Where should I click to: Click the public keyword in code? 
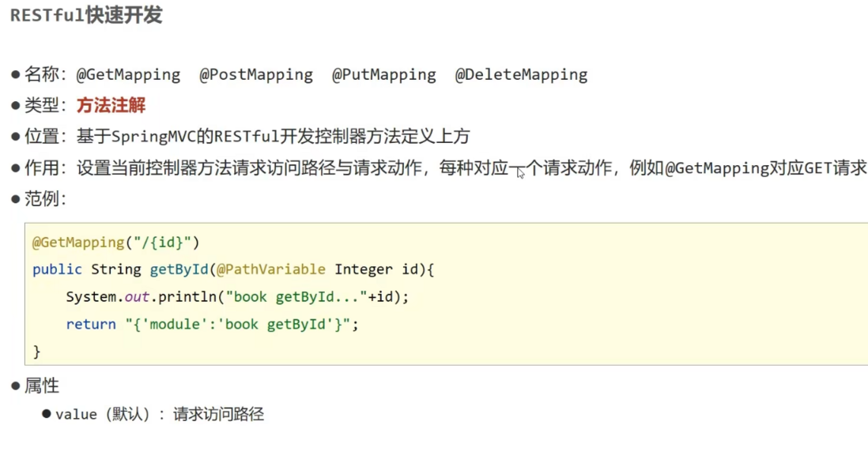tap(57, 269)
